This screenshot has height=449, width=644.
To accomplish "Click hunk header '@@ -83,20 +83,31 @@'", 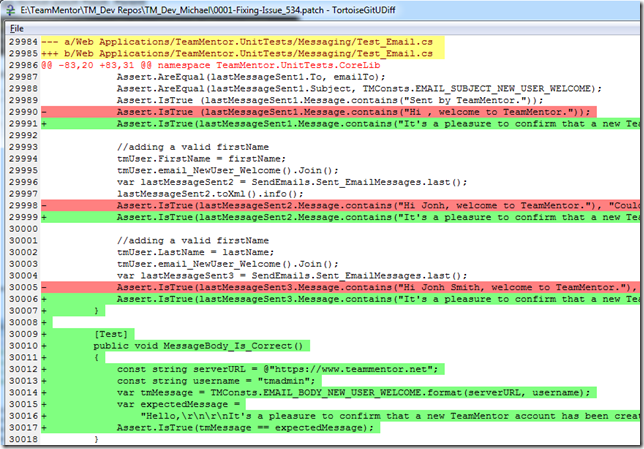I will [x=211, y=65].
